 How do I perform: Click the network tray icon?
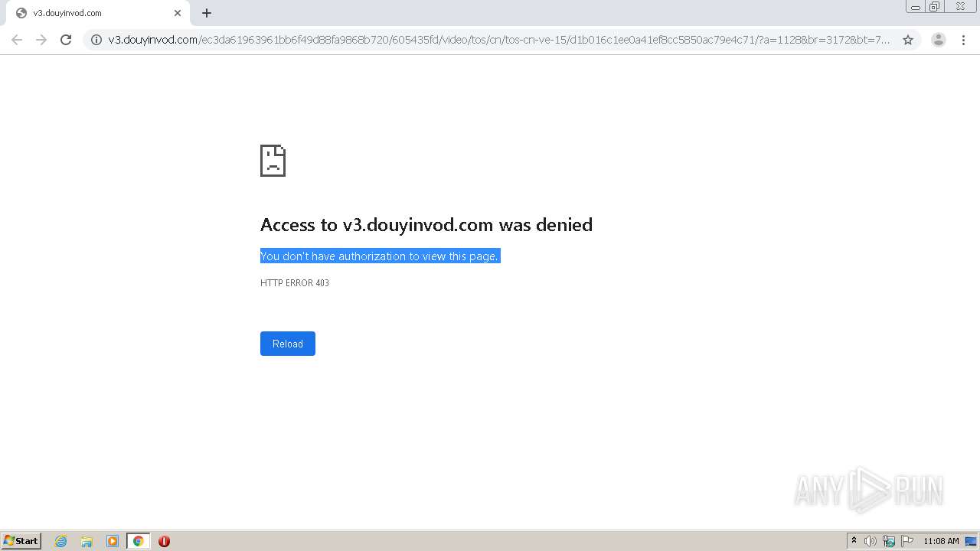tap(889, 541)
